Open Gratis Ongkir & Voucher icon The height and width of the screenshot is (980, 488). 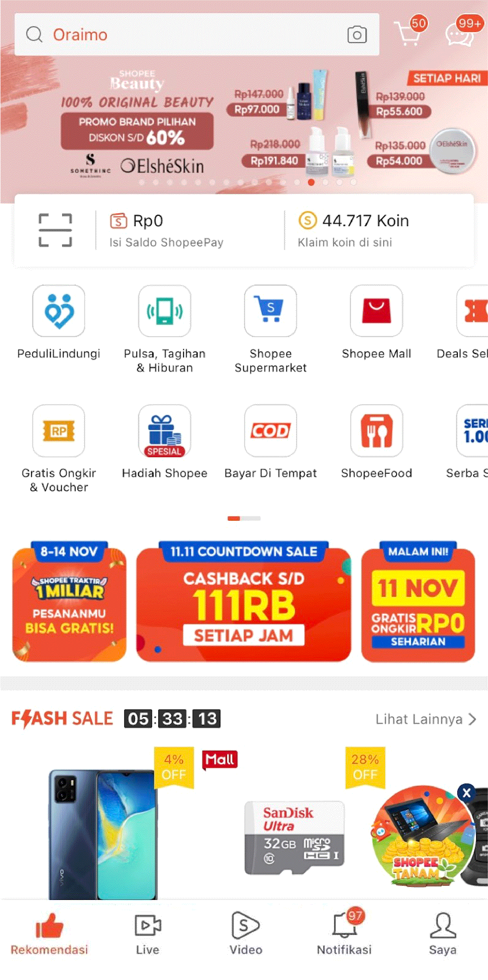click(x=59, y=431)
